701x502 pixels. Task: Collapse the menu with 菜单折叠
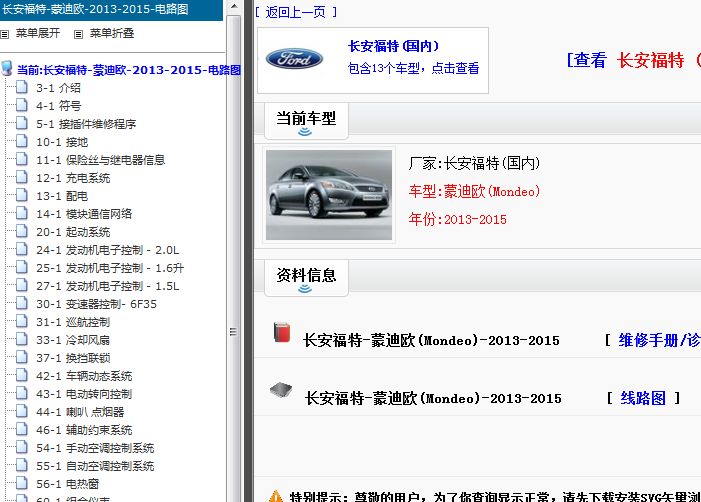112,33
